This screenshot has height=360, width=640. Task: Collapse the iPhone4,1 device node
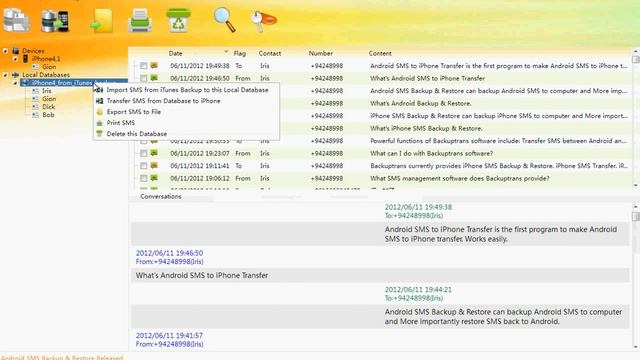click(x=15, y=59)
